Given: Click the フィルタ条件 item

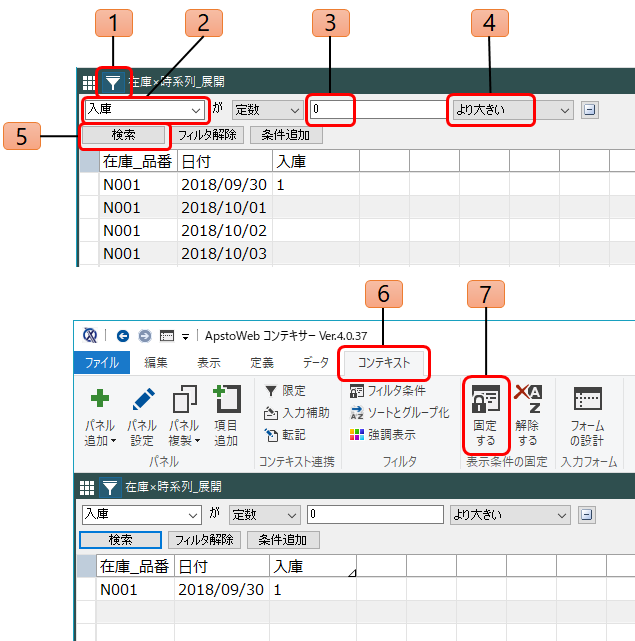Looking at the screenshot, I should point(388,391).
